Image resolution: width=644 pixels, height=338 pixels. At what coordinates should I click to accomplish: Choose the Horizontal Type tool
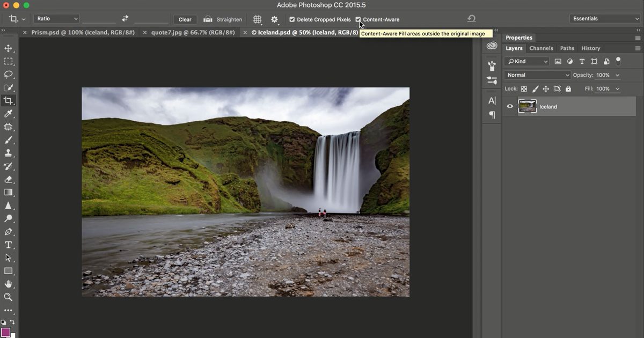coord(8,245)
